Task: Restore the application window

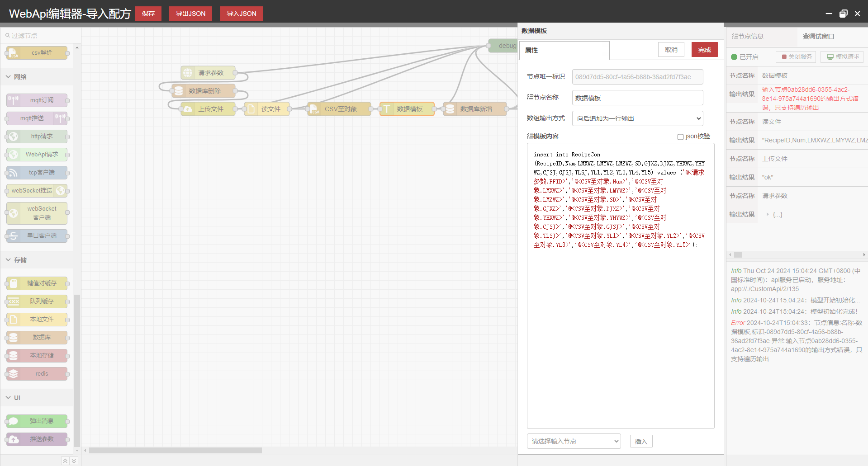Action: 843,14
